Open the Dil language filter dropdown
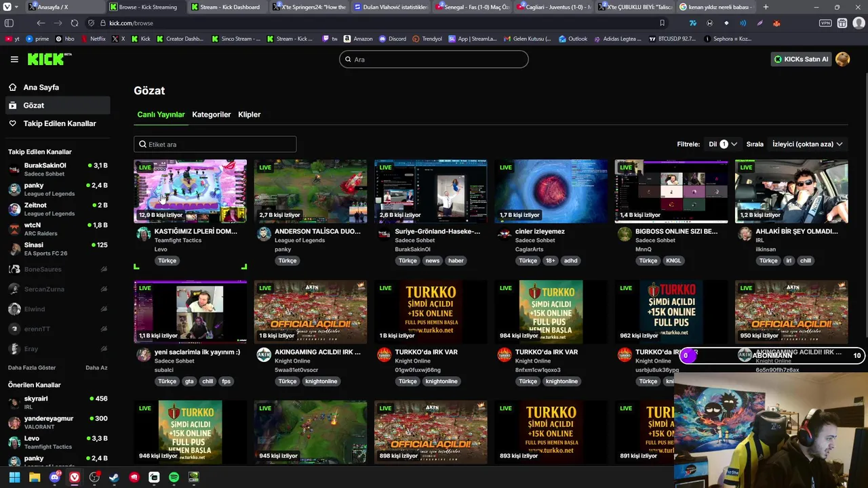The height and width of the screenshot is (488, 868). 723,144
